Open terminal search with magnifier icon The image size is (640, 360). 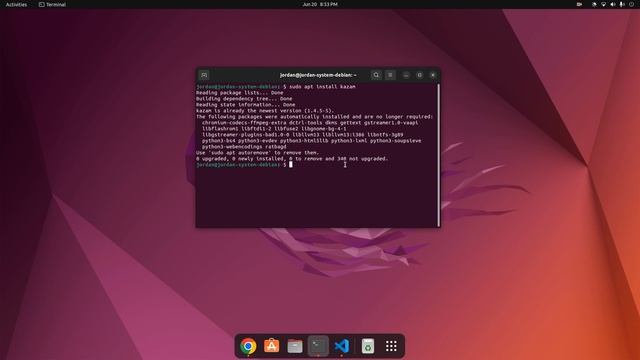376,75
